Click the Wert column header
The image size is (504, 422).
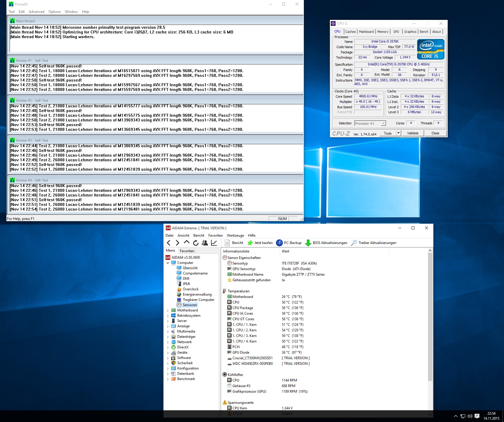pyautogui.click(x=334, y=251)
